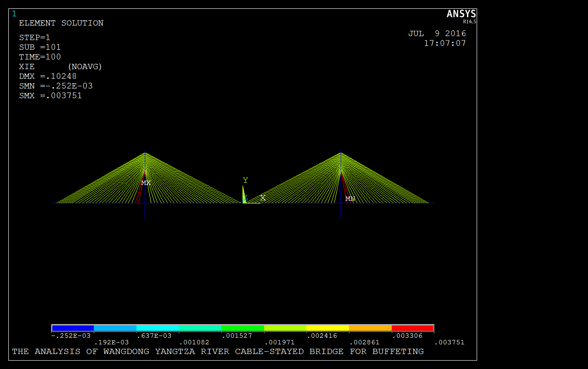
Task: Click legend value .001082
Action: pos(194,342)
